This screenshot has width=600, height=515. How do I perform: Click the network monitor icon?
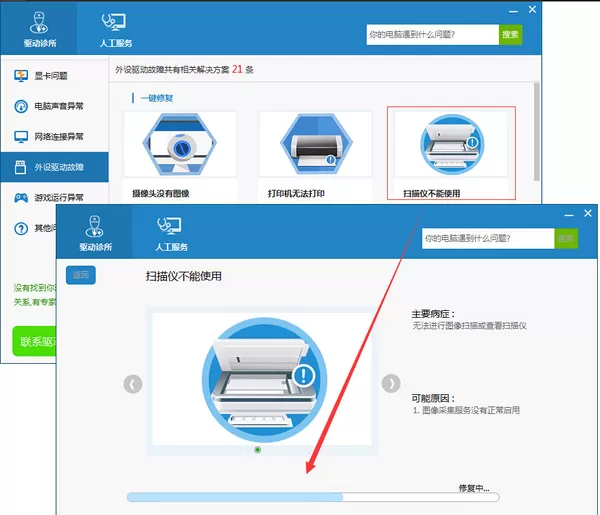[x=21, y=137]
